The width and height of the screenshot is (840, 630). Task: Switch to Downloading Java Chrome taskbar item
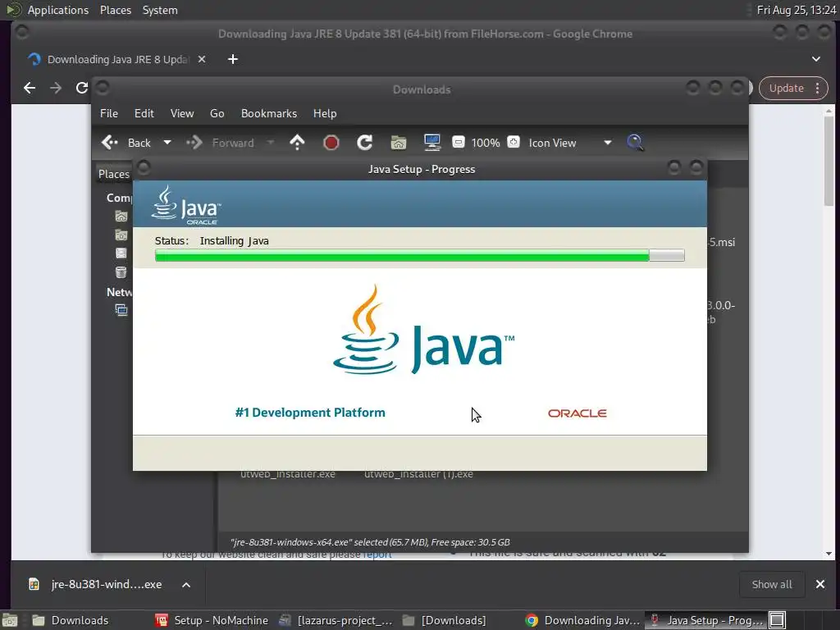(x=583, y=620)
